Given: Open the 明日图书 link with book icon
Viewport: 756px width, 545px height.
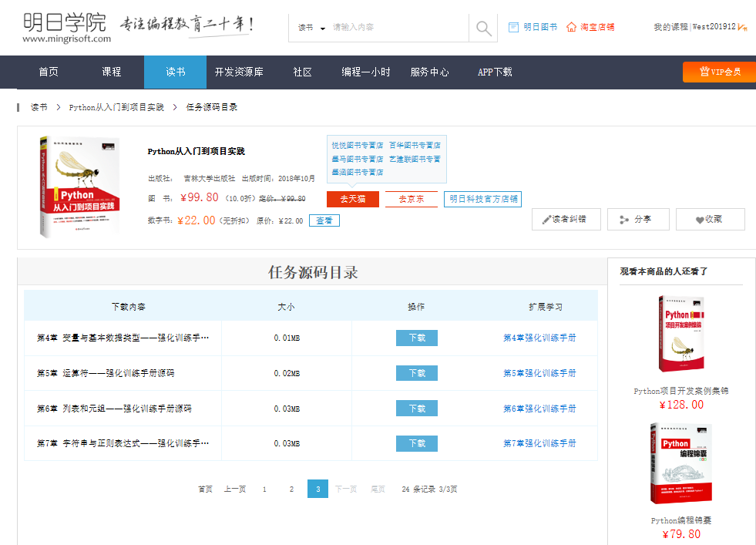Looking at the screenshot, I should tap(533, 27).
